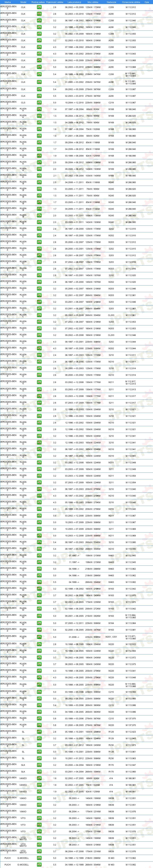The image size is (153, 868).
Task: Click the fuel icon in the KLASA R row
Action: tap(39, 637)
